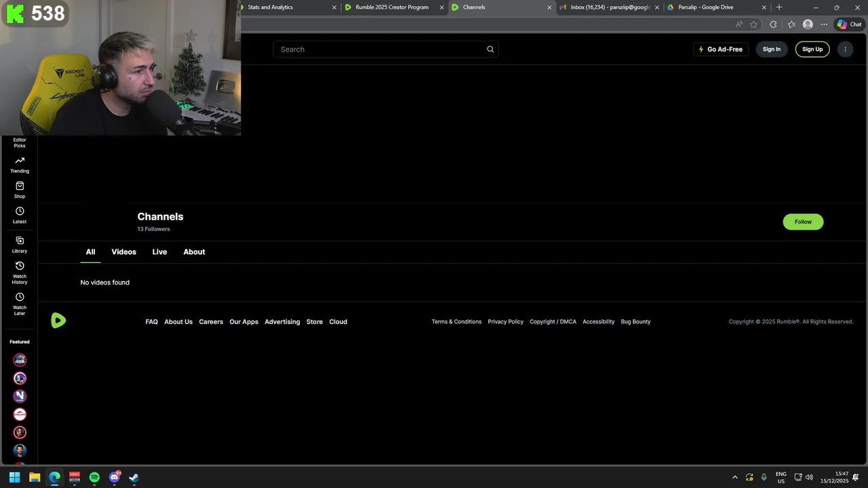Click the Sign Up button
This screenshot has width=868, height=488.
coord(812,49)
